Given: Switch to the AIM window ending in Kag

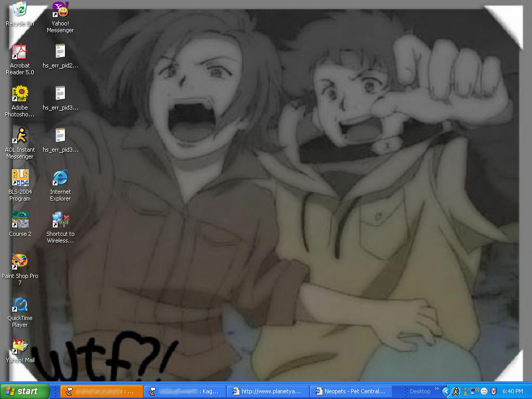Looking at the screenshot, I should click(184, 391).
